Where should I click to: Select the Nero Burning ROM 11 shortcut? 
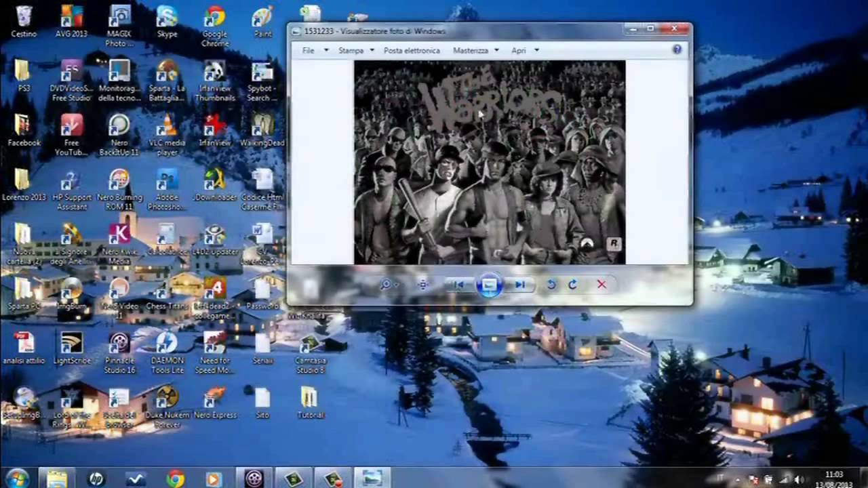point(119,190)
